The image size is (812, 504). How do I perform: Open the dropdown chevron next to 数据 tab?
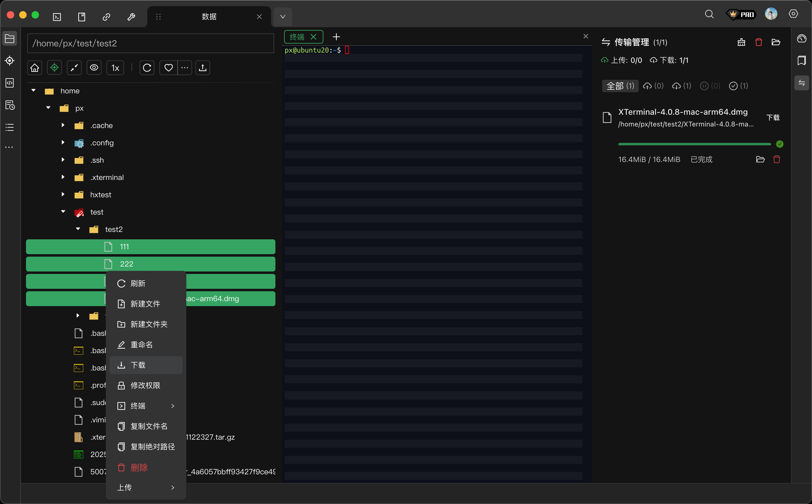[283, 16]
